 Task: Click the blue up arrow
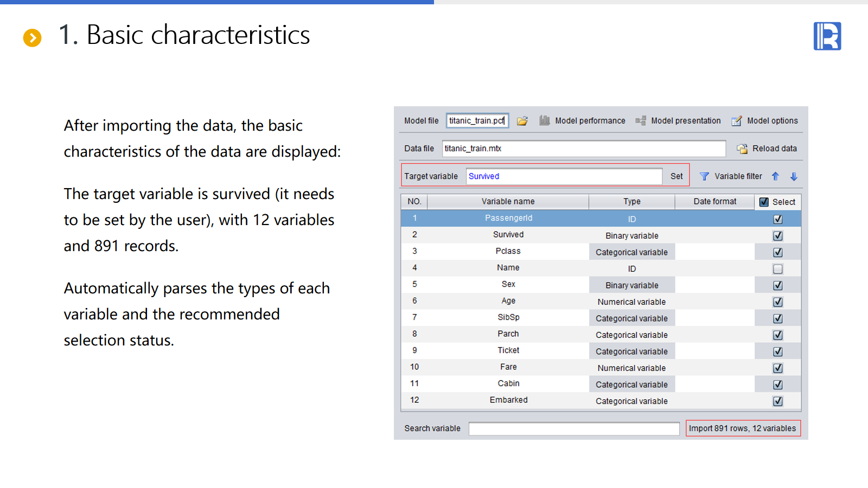click(x=775, y=176)
